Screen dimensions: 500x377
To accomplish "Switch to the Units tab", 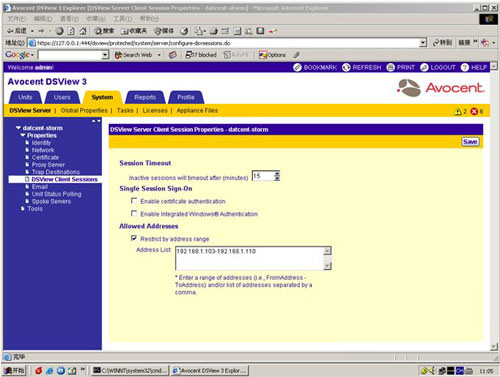I will click(25, 97).
